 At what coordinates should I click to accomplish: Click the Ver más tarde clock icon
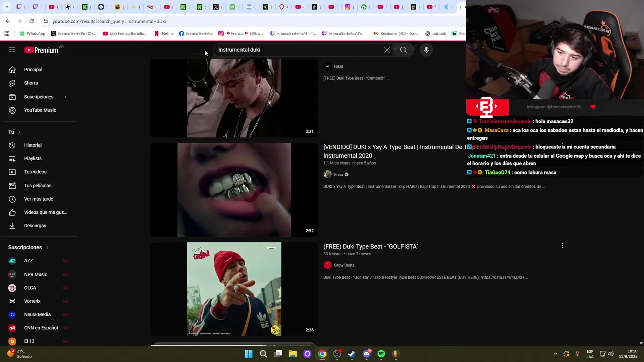(x=12, y=199)
